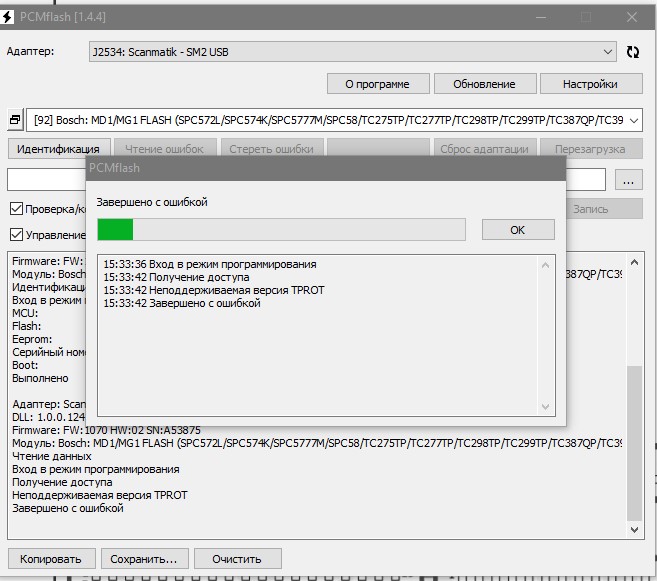
Task: Click the refresh adapters icon
Action: tap(632, 52)
